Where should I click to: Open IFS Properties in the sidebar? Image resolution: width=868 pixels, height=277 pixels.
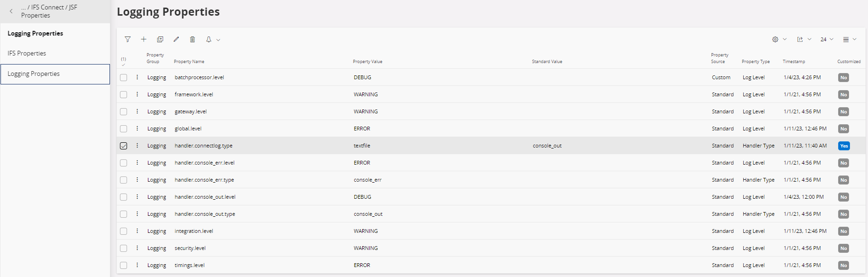pos(27,53)
